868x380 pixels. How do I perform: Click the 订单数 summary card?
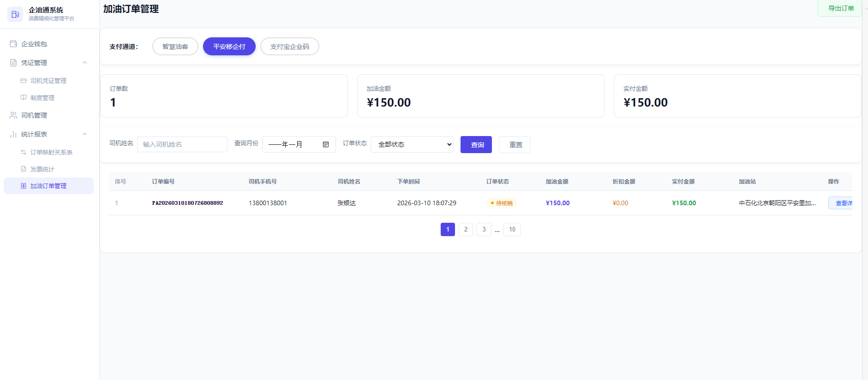click(x=224, y=96)
